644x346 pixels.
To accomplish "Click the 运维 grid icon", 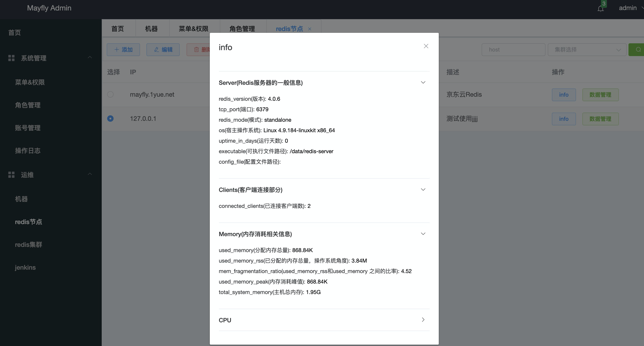I will pyautogui.click(x=11, y=175).
